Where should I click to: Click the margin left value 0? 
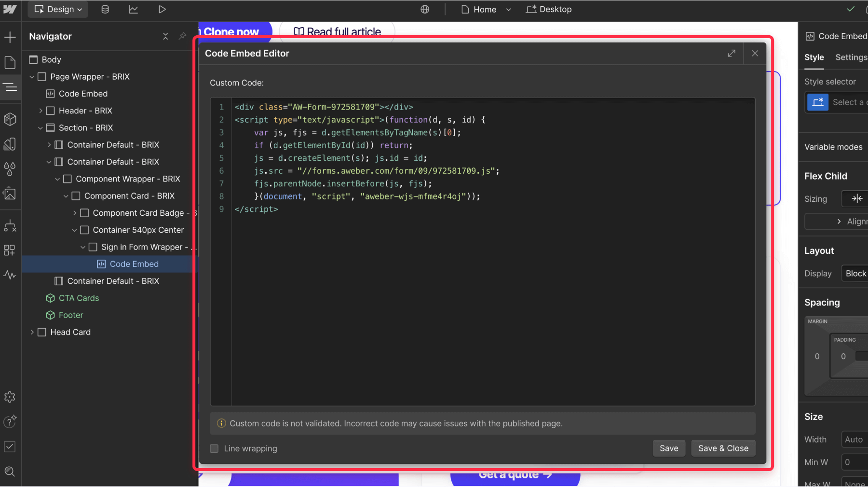(x=817, y=356)
